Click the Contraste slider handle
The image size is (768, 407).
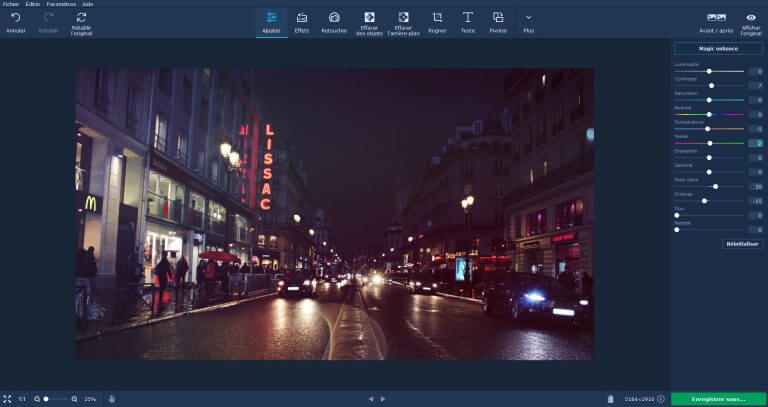712,86
